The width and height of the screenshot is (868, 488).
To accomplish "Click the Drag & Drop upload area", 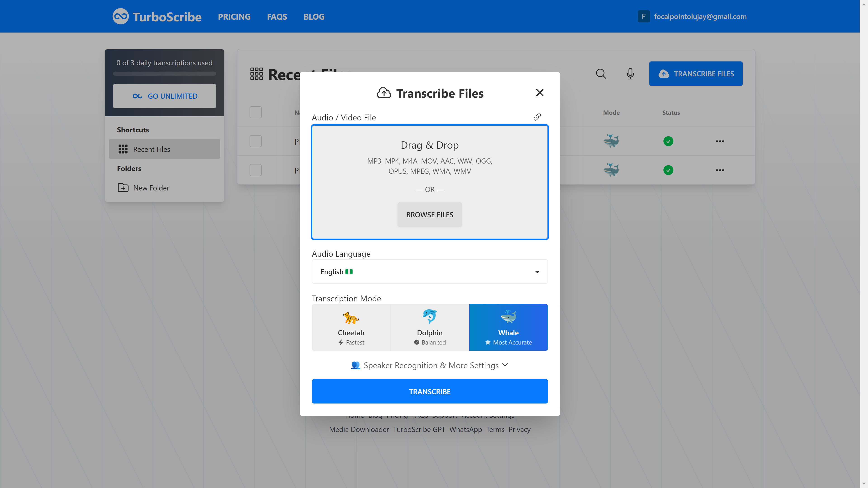I will click(430, 182).
